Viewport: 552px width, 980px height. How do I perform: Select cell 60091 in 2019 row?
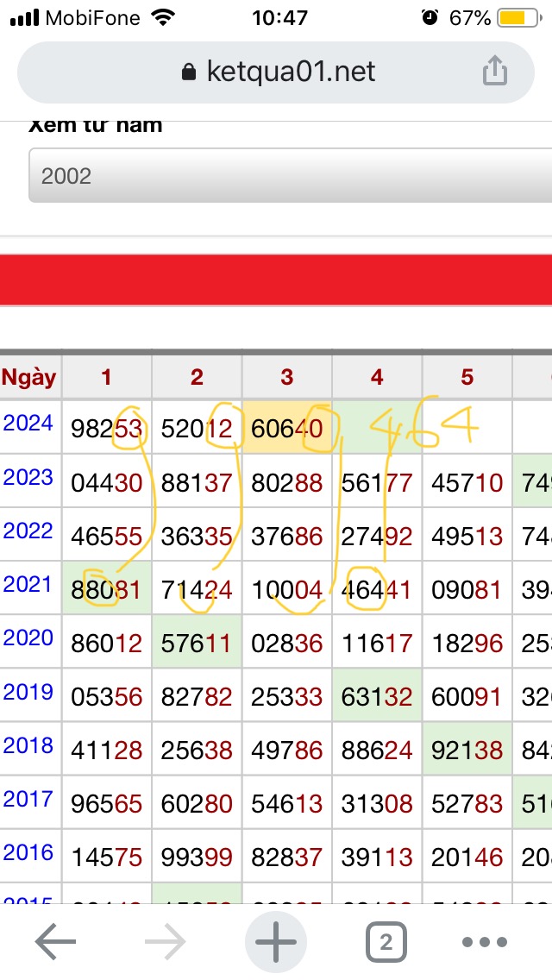[x=467, y=697]
